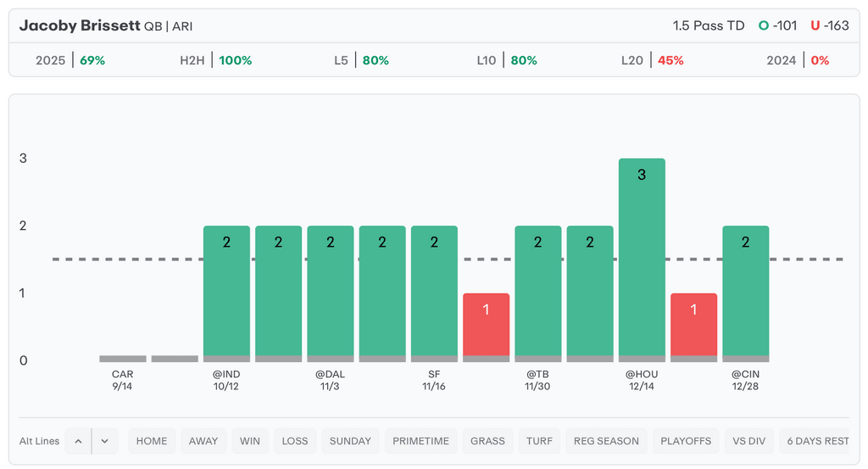
Task: Toggle the HOME filter chip
Action: point(152,441)
